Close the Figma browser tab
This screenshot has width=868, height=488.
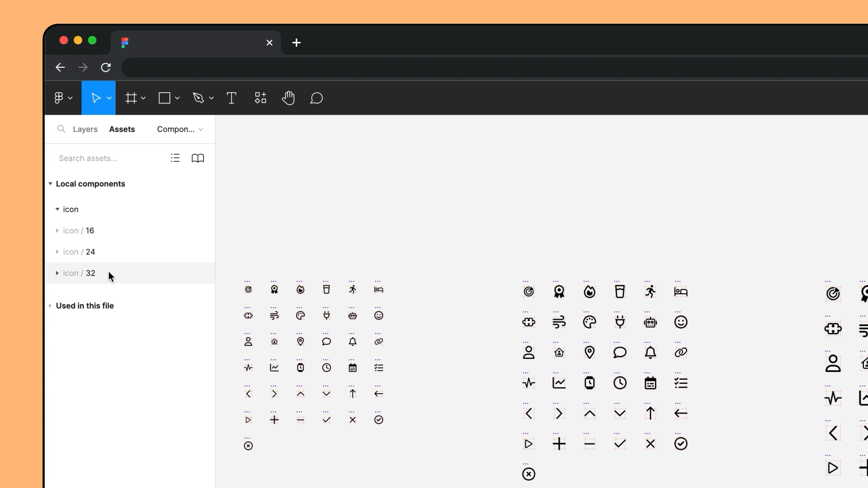(269, 42)
